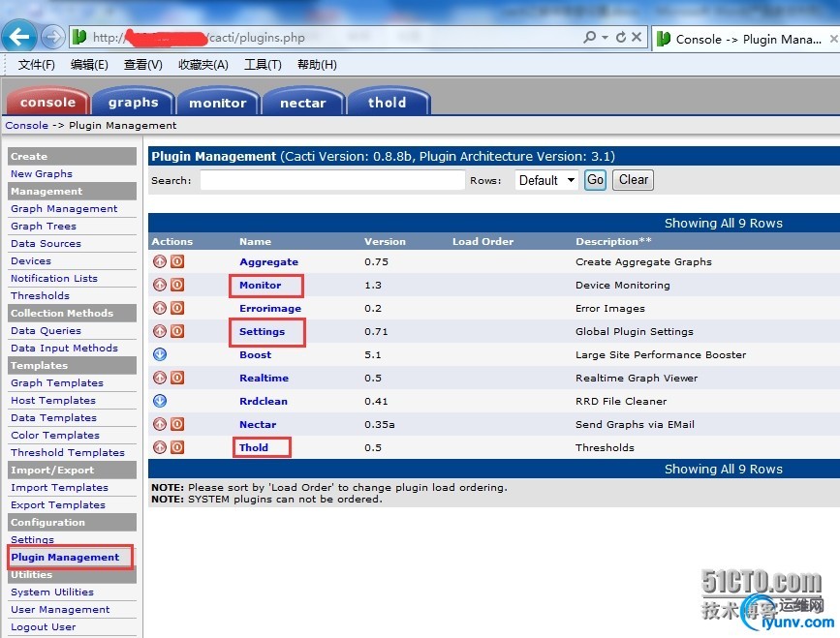
Task: Open the 编辑(E) menu
Action: tap(89, 65)
